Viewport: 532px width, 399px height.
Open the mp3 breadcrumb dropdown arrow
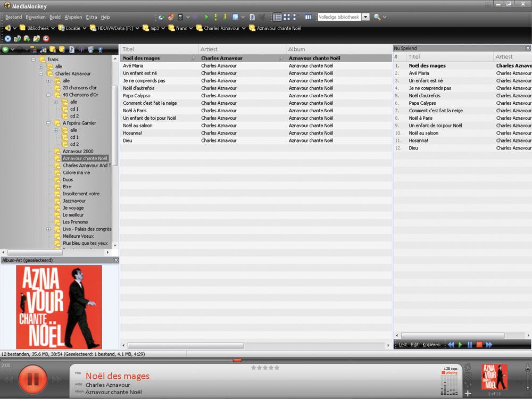point(163,28)
